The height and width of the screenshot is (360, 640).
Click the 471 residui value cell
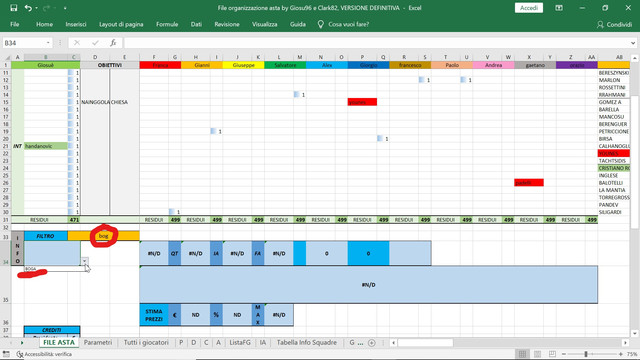tap(74, 220)
